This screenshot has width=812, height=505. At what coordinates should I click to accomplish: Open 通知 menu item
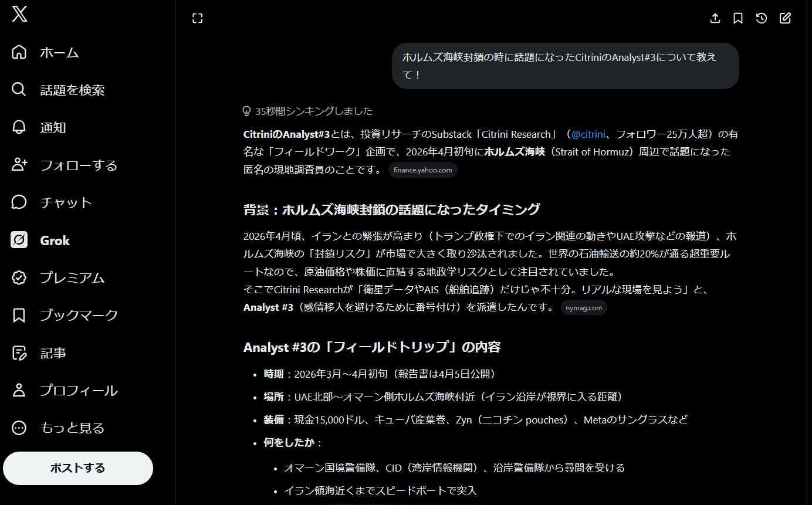(x=53, y=127)
